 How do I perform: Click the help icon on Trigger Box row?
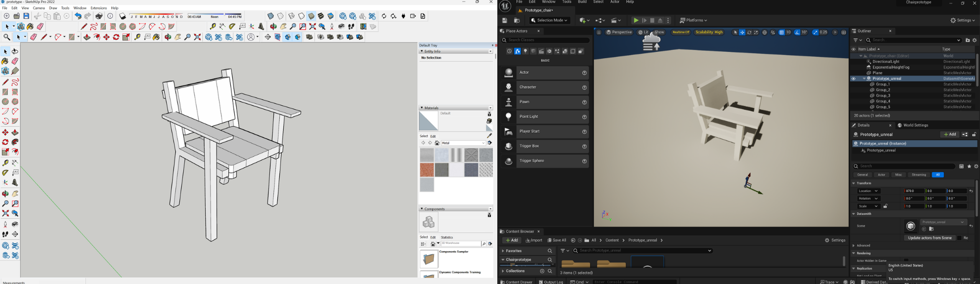pos(585,146)
